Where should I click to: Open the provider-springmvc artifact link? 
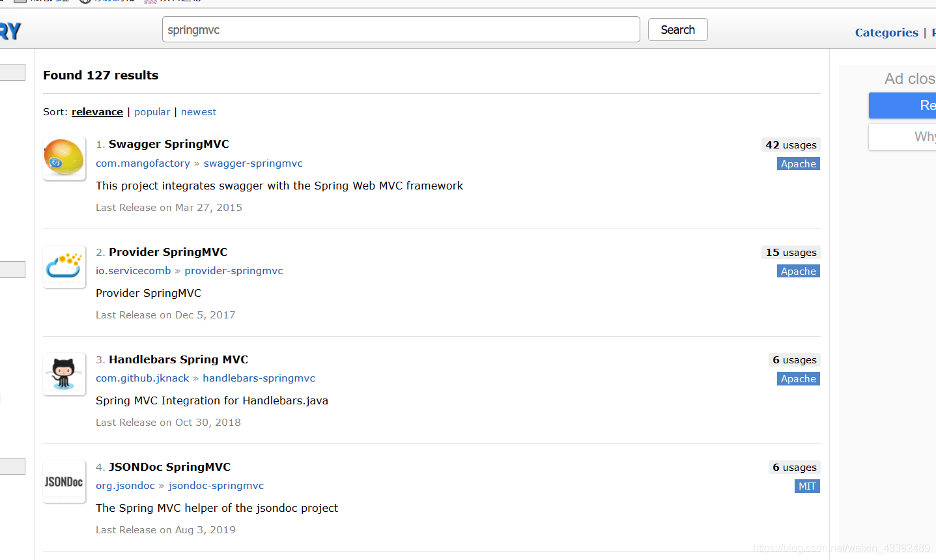[234, 271]
